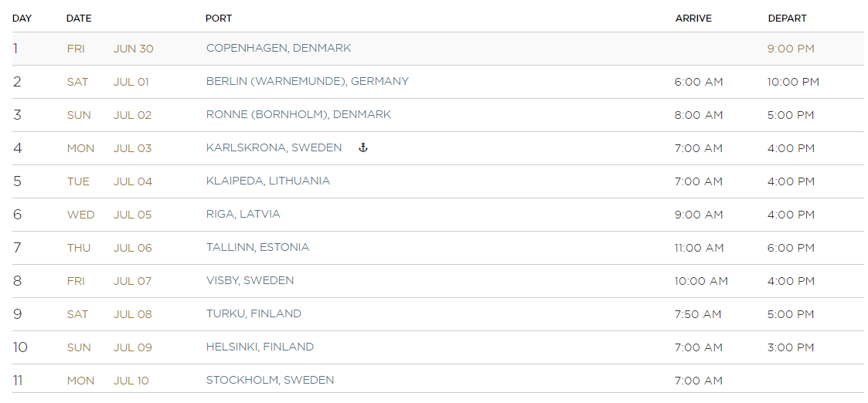Click the DAY column header
This screenshot has width=868, height=403.
coord(22,19)
